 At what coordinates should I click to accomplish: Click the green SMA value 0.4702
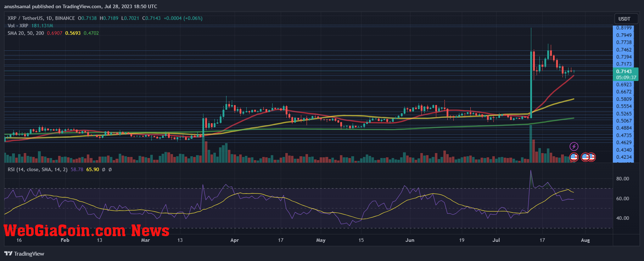pos(91,33)
